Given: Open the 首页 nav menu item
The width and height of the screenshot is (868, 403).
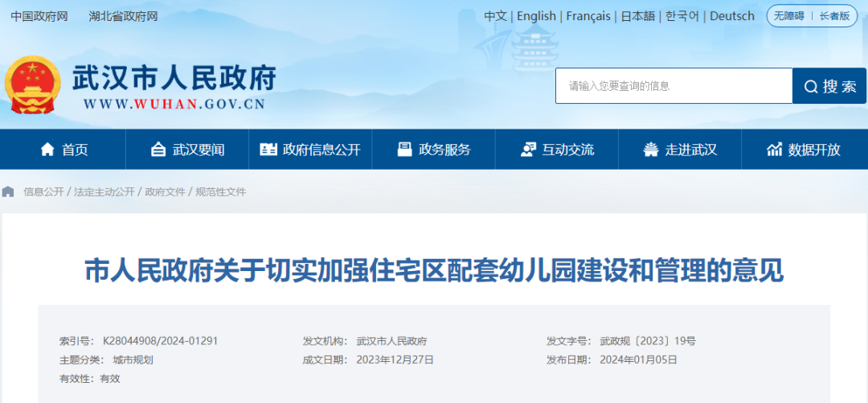Looking at the screenshot, I should 63,149.
